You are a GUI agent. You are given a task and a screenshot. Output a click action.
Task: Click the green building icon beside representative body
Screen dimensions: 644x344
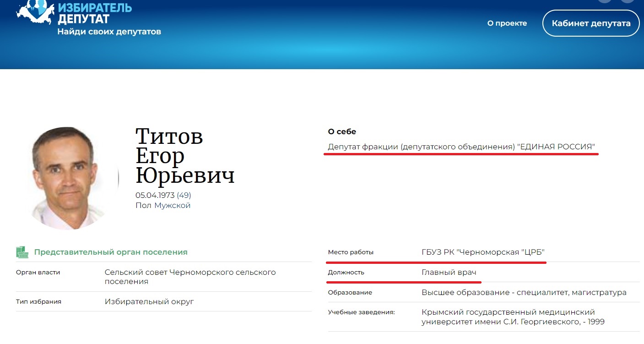point(22,252)
